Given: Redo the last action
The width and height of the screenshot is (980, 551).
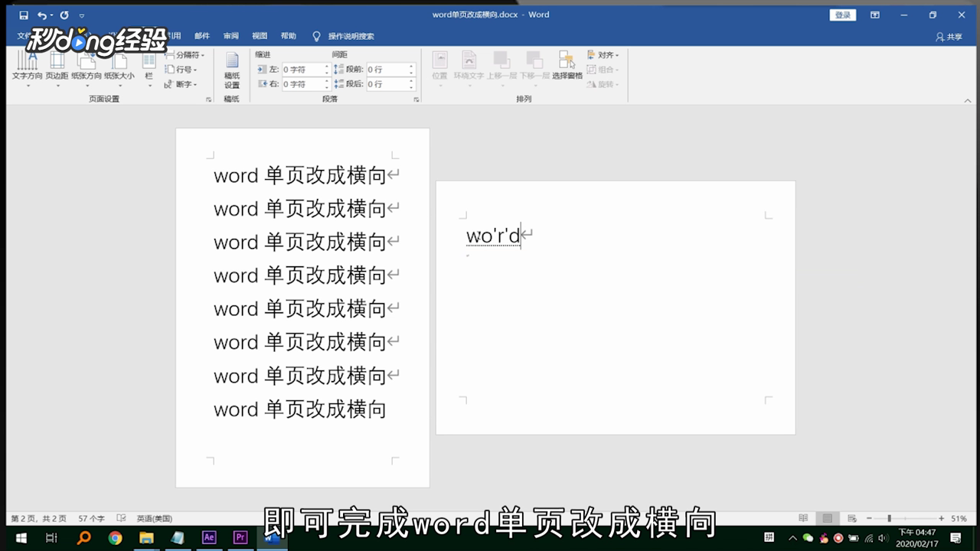Looking at the screenshot, I should pyautogui.click(x=64, y=15).
